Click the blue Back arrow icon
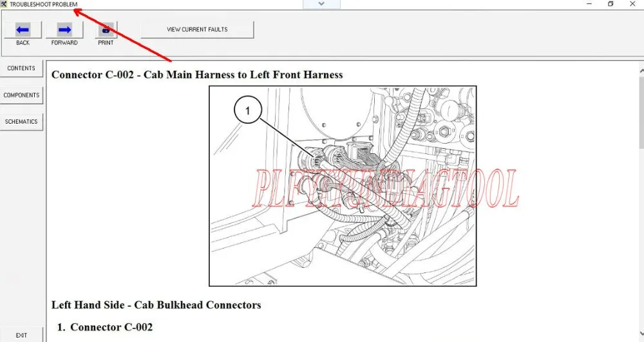The height and width of the screenshot is (342, 644). 23,30
